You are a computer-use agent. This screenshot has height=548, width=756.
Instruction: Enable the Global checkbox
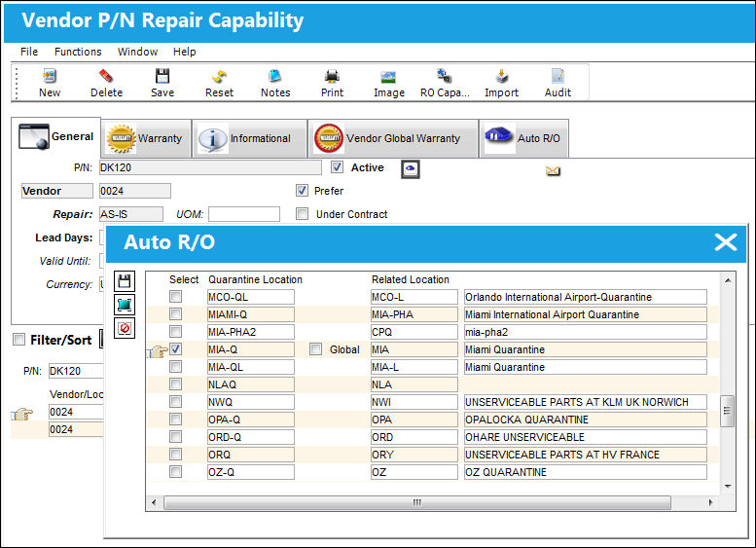[x=315, y=349]
